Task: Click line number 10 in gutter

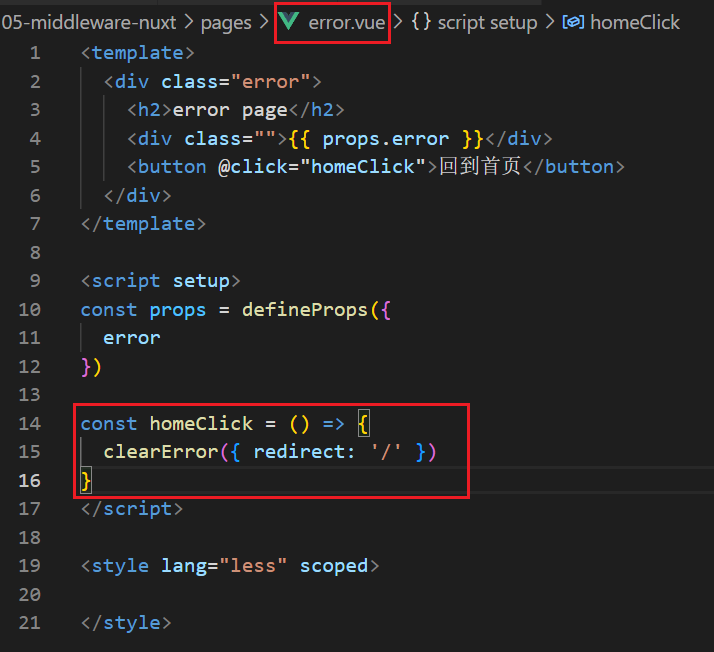Action: [x=30, y=310]
